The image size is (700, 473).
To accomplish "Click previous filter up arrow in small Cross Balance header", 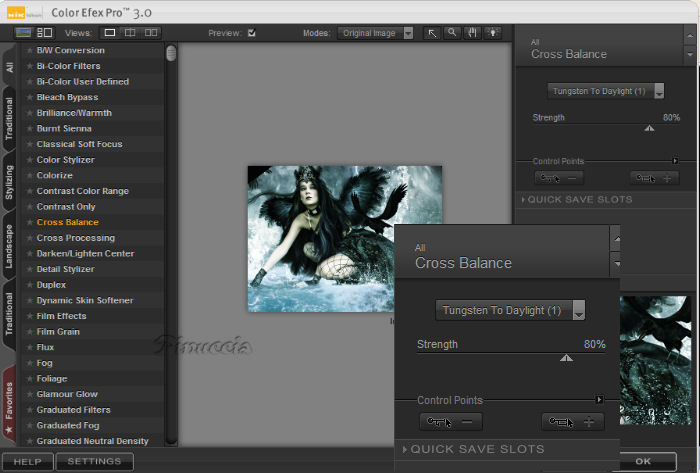I will point(690,35).
